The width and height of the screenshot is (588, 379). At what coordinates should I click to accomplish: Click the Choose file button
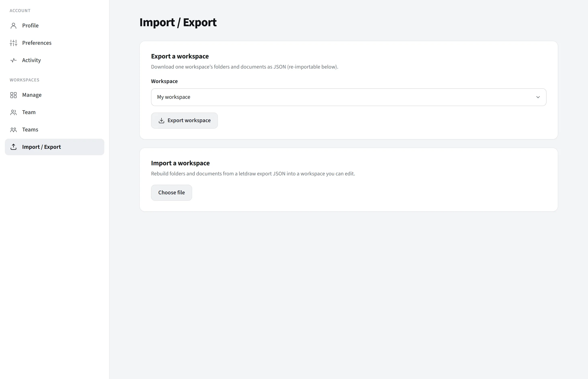tap(172, 193)
